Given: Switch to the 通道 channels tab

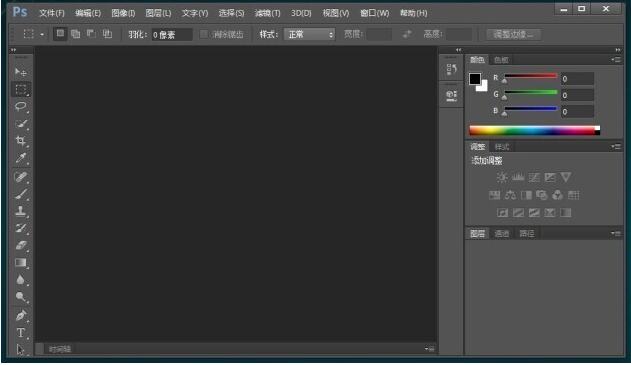Looking at the screenshot, I should pos(501,233).
